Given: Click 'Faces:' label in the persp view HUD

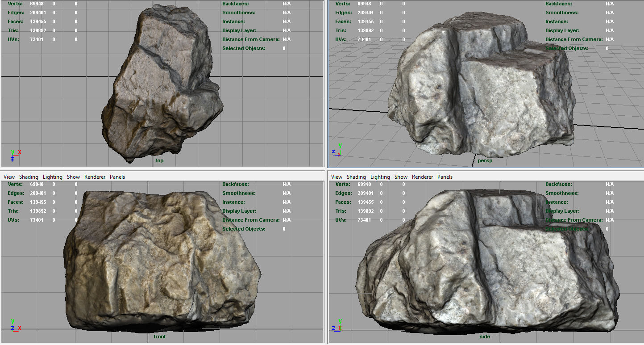Looking at the screenshot, I should coord(343,21).
